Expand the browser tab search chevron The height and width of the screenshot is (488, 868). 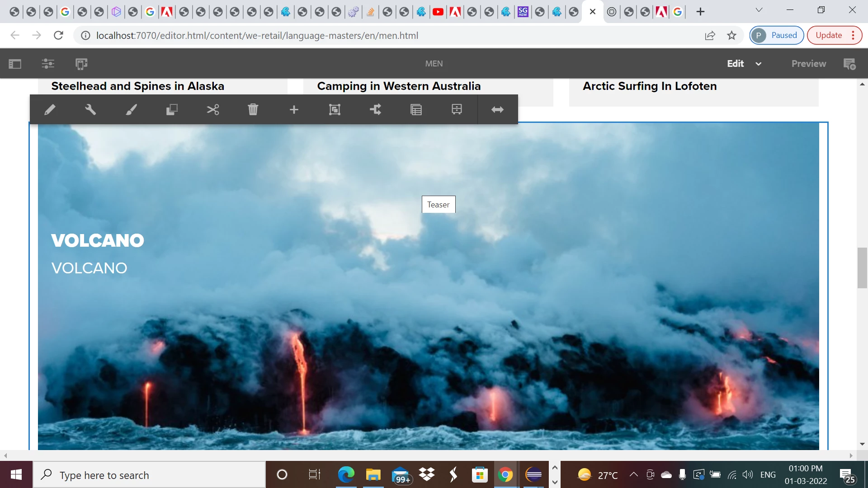point(759,10)
